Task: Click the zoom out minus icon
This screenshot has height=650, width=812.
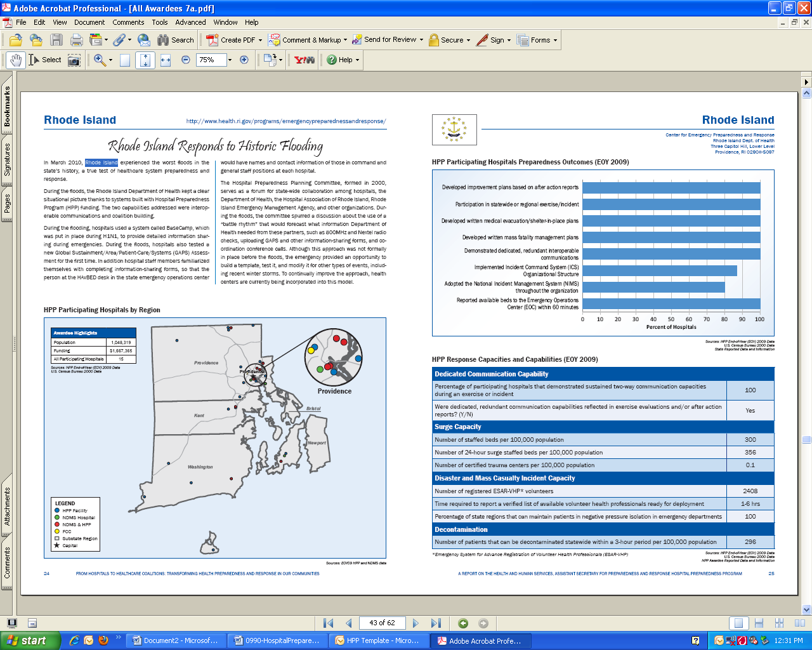Action: [x=186, y=60]
